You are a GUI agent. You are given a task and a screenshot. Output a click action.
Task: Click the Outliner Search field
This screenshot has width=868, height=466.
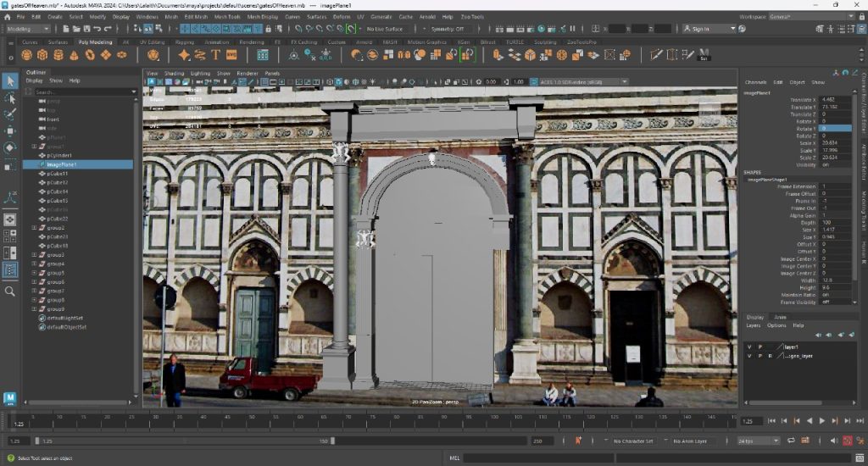[x=81, y=92]
